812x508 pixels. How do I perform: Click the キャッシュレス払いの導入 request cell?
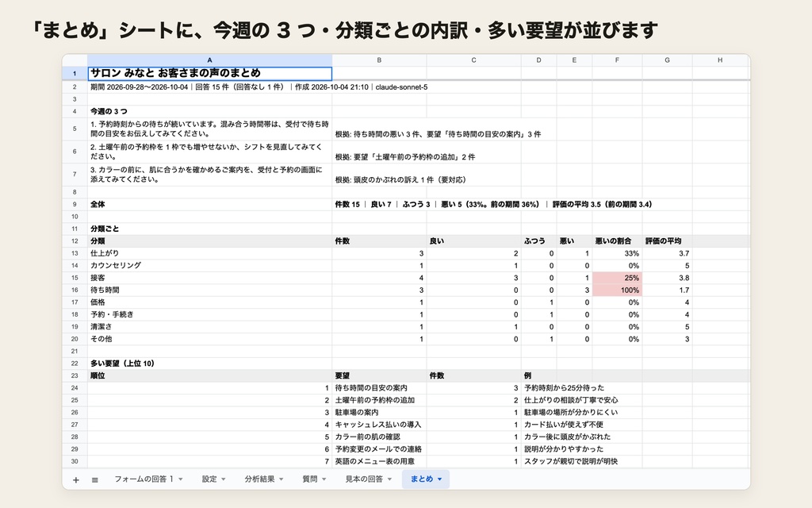[379, 425]
